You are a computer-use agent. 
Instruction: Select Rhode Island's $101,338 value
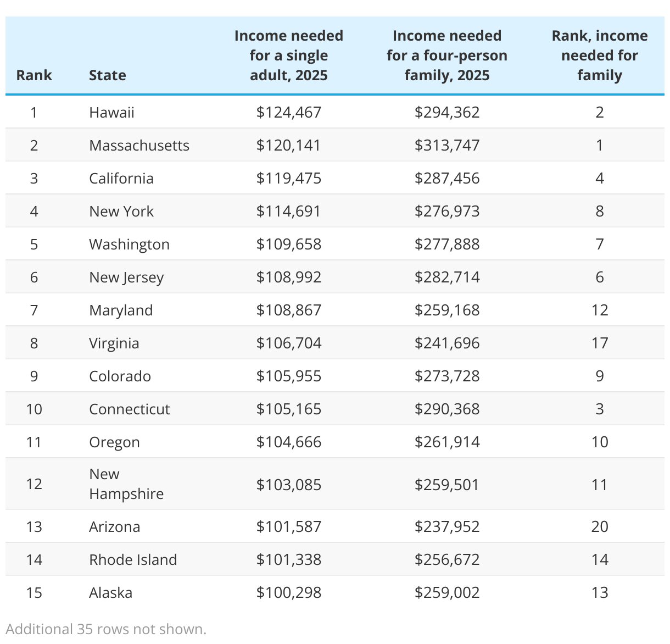click(289, 559)
